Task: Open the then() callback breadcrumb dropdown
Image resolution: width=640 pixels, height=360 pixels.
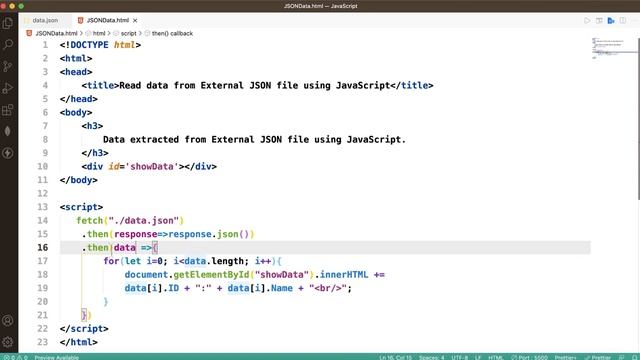Action: coord(172,33)
